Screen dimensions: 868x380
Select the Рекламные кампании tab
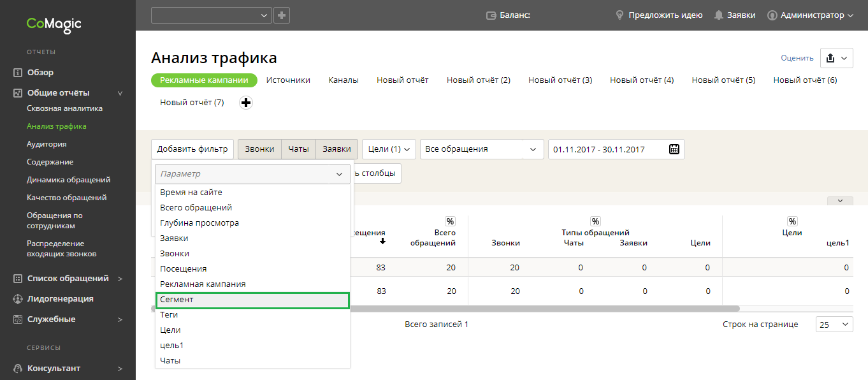[x=204, y=80]
